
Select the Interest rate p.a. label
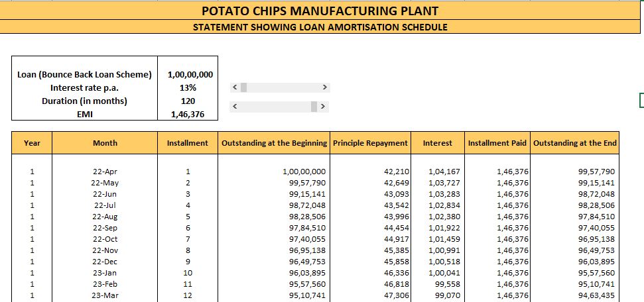click(84, 88)
